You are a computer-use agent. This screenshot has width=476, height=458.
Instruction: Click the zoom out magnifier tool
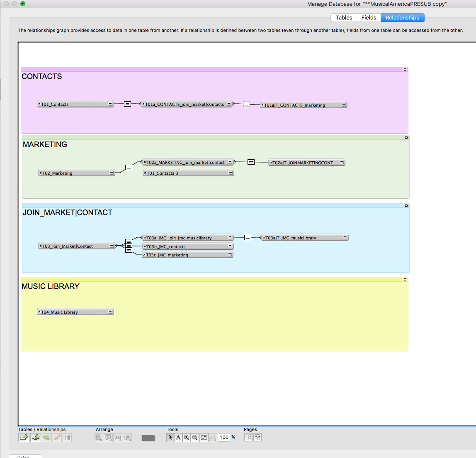click(x=195, y=438)
